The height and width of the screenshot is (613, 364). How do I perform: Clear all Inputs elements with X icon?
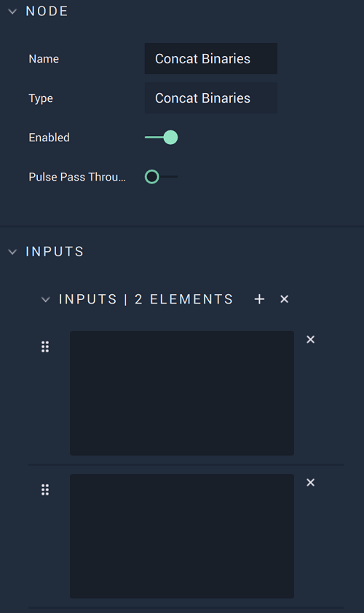tap(284, 299)
